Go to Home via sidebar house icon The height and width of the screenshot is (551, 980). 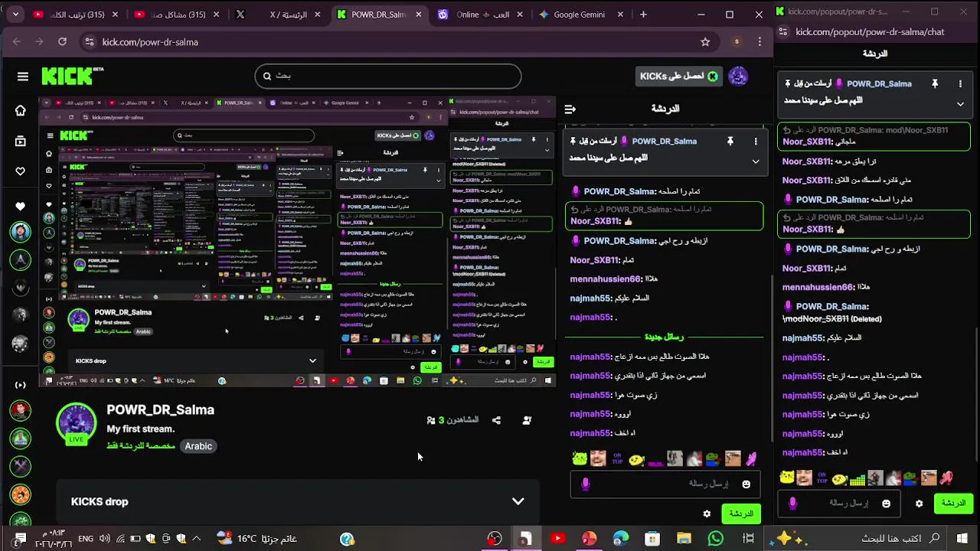click(21, 111)
